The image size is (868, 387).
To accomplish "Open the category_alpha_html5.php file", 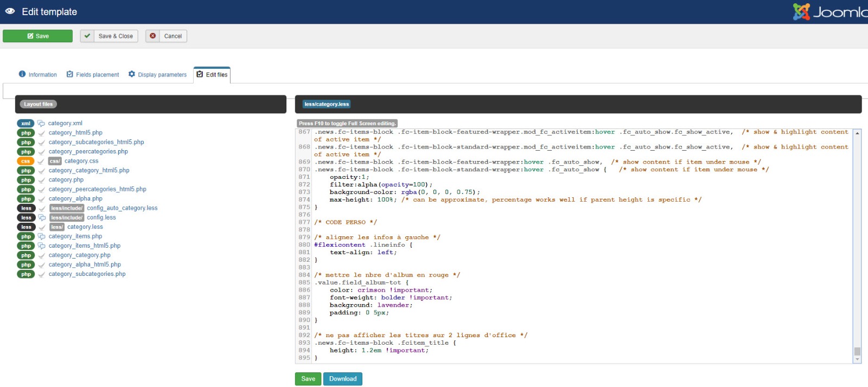I will coord(85,265).
